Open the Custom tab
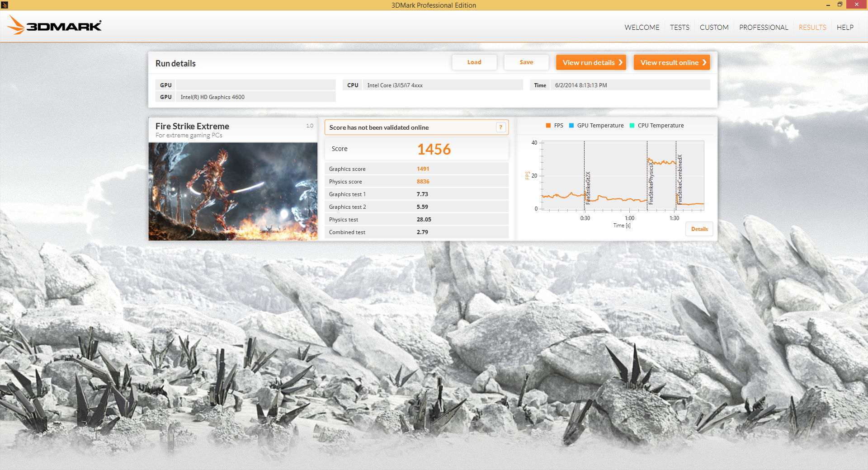The height and width of the screenshot is (470, 868). (x=714, y=27)
